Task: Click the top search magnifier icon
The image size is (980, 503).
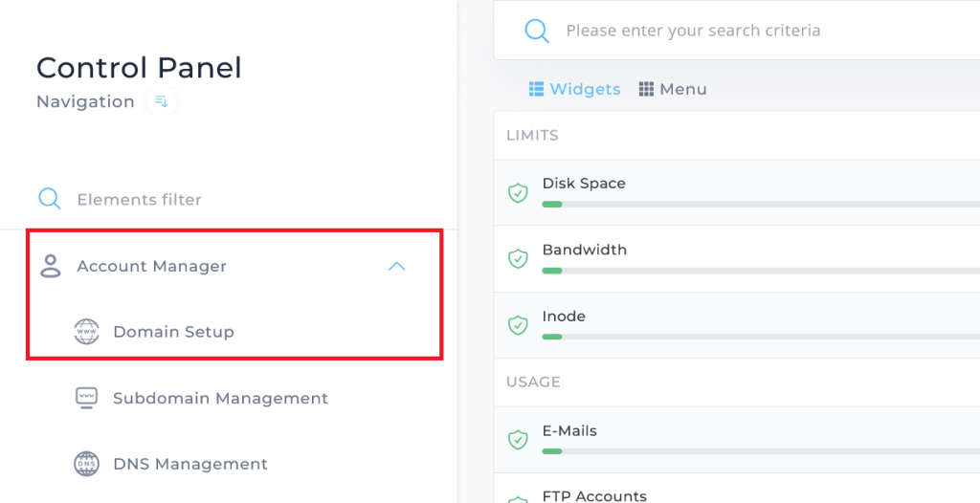Action: tap(537, 31)
